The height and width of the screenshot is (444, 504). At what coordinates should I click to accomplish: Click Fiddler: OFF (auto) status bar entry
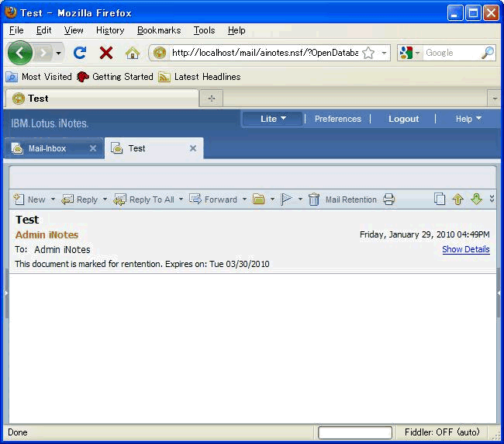(x=442, y=432)
